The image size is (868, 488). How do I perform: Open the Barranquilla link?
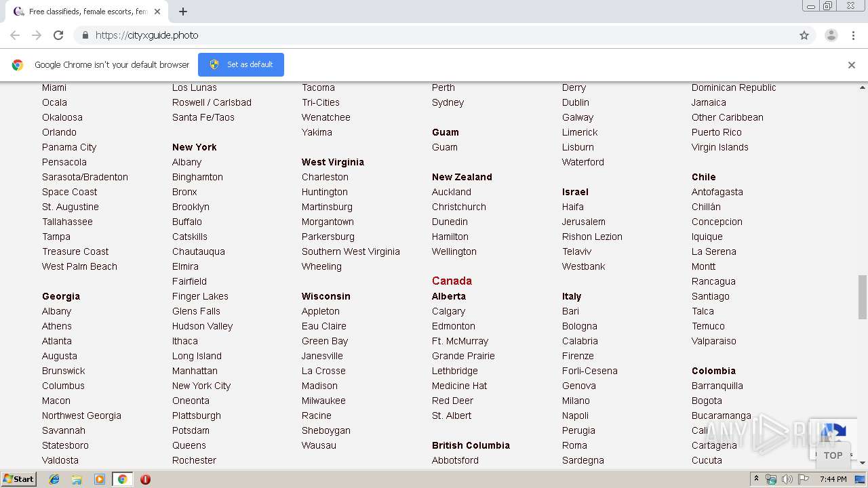pos(717,386)
